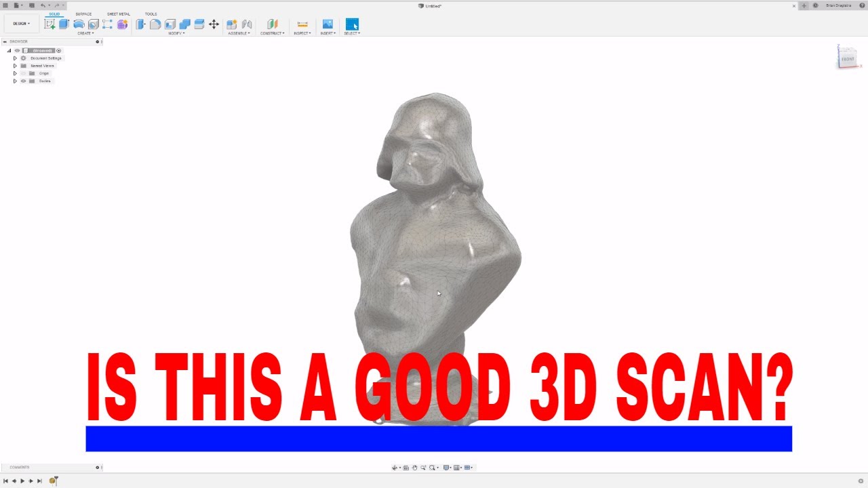Toggle visibility of the root unsaved component

[17, 51]
